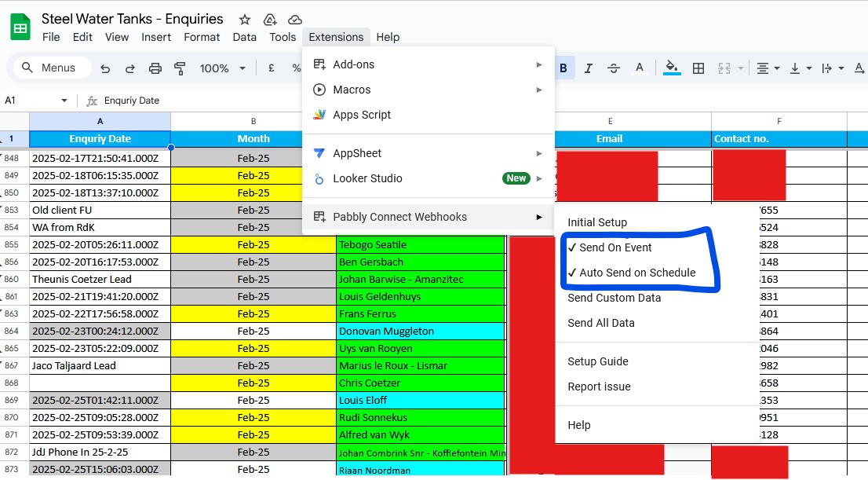Select column A header
This screenshot has width=868, height=480.
pos(100,121)
